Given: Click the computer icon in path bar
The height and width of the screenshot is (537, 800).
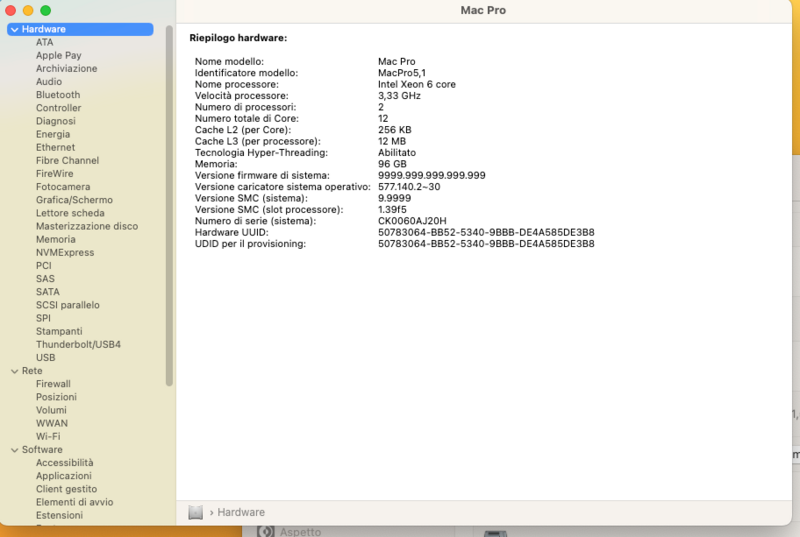Looking at the screenshot, I should click(196, 512).
